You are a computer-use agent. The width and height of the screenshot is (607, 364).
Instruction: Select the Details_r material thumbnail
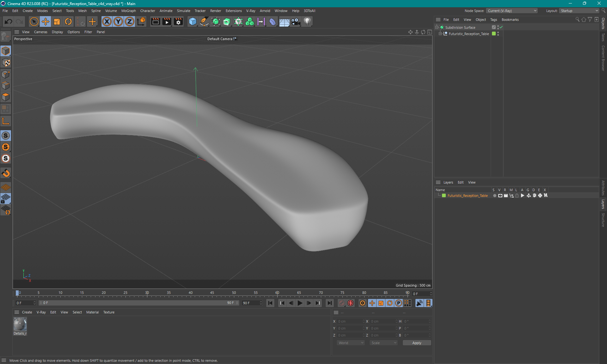coord(20,324)
